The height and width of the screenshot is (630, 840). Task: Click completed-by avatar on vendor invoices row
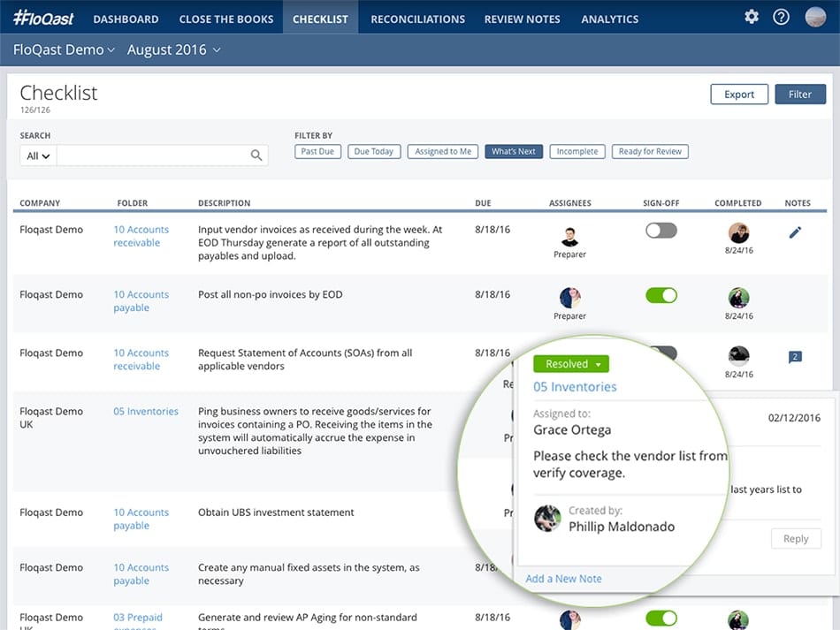click(738, 233)
